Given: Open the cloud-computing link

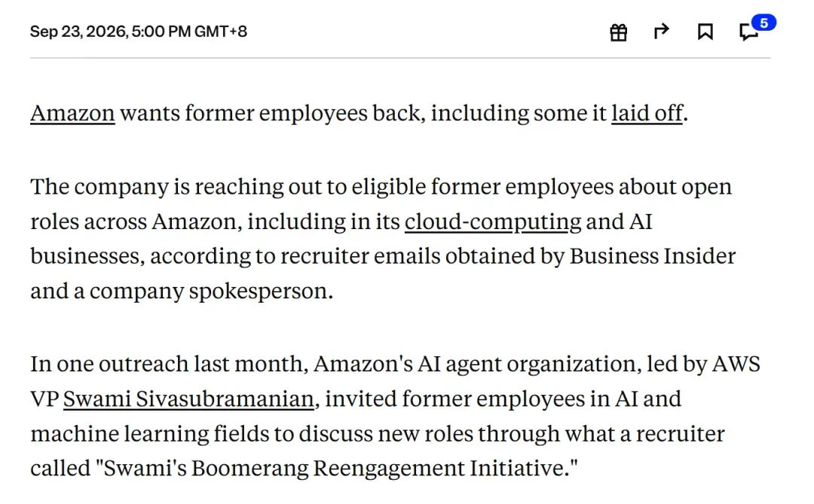Looking at the screenshot, I should 493,221.
